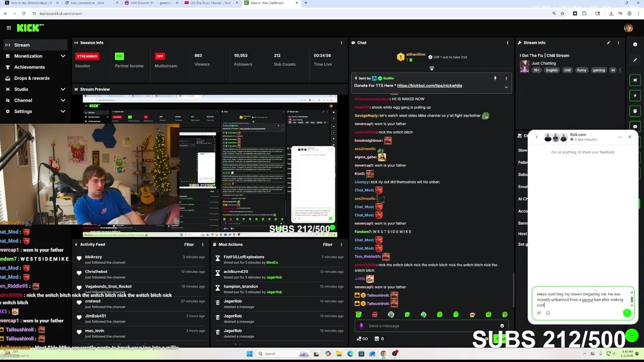Image resolution: width=644 pixels, height=362 pixels.
Task: Open the Chat panel three-dot menu
Action: click(507, 43)
